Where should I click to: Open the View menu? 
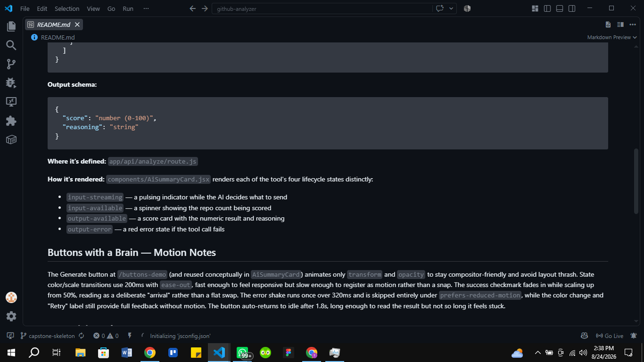coord(93,9)
